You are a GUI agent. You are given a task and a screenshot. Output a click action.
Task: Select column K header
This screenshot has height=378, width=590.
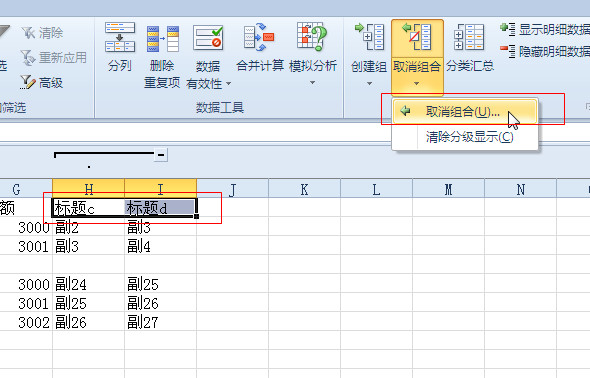point(304,189)
